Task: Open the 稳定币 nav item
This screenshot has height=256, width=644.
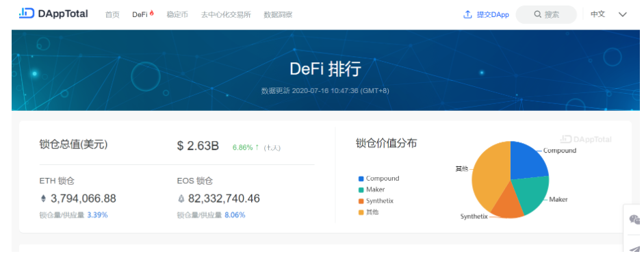Action: pos(177,14)
